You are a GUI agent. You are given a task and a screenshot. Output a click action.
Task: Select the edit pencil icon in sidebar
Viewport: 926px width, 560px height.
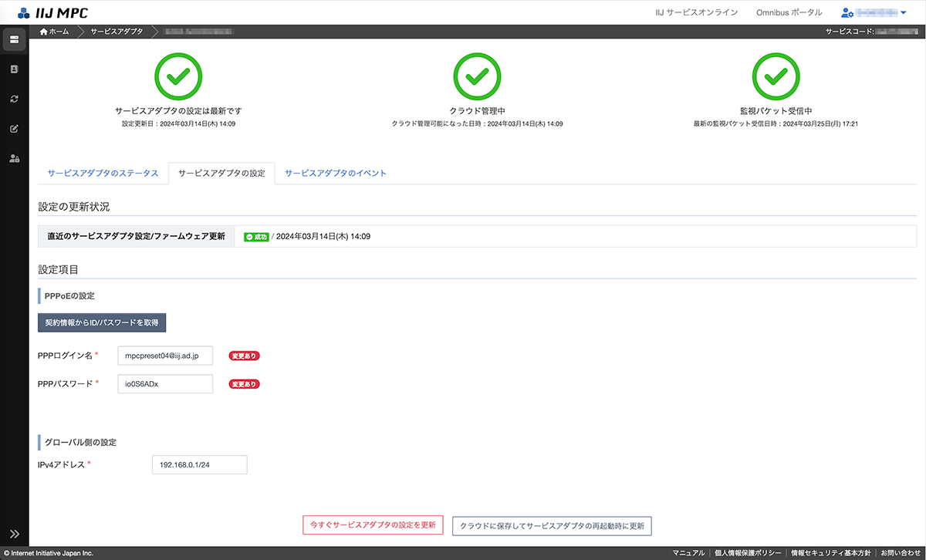14,128
